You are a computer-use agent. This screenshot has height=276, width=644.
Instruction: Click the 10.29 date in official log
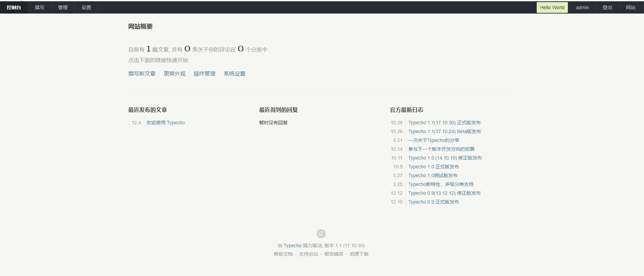coord(397,123)
